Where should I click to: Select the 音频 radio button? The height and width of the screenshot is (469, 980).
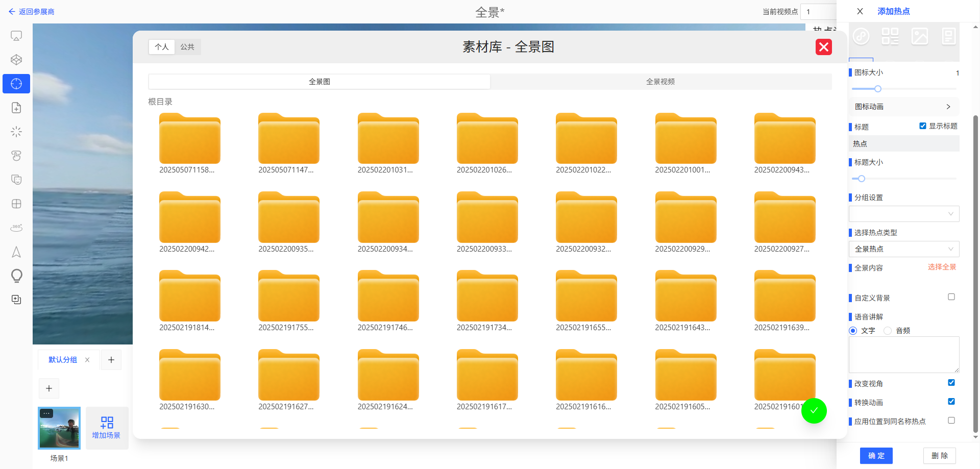click(888, 331)
